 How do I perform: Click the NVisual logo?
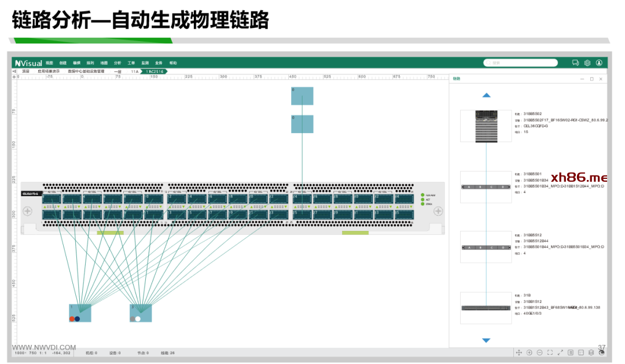(28, 63)
